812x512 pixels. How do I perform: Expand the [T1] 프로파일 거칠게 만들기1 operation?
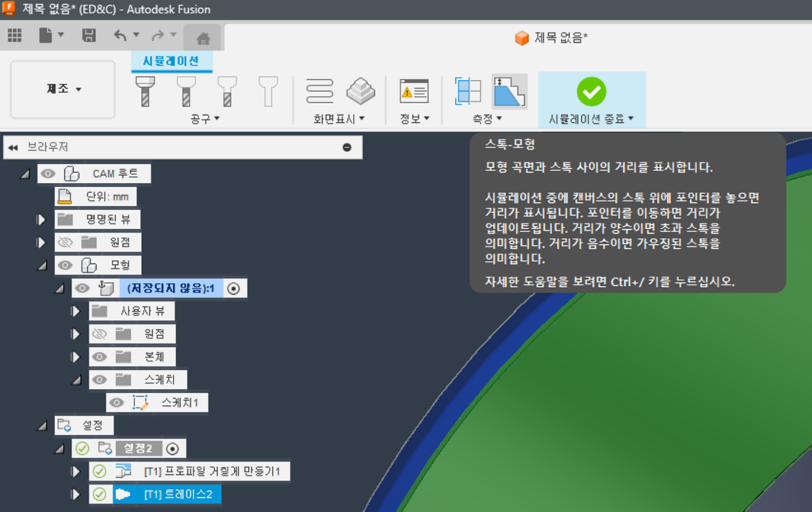click(76, 472)
